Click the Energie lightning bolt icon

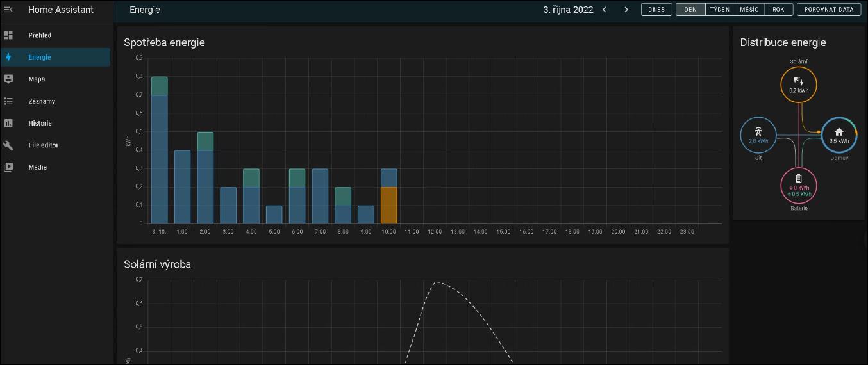pos(9,57)
